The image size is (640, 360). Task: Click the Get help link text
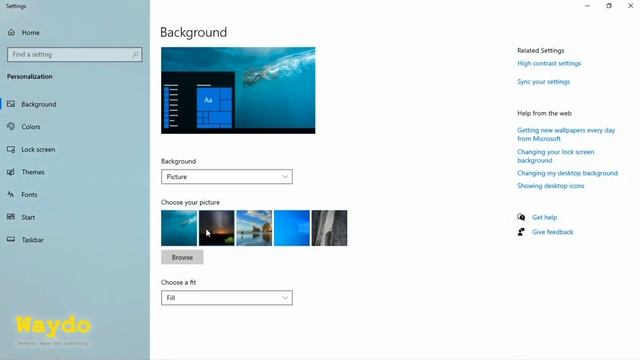(x=544, y=217)
